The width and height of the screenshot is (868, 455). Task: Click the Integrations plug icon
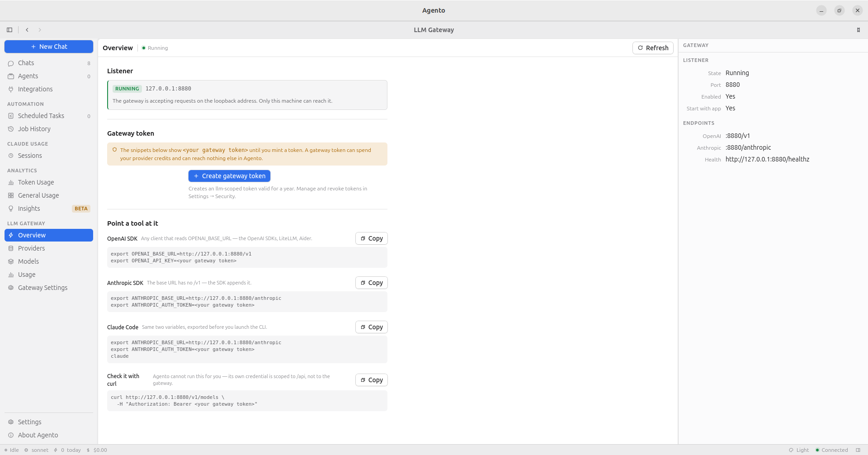coord(11,89)
